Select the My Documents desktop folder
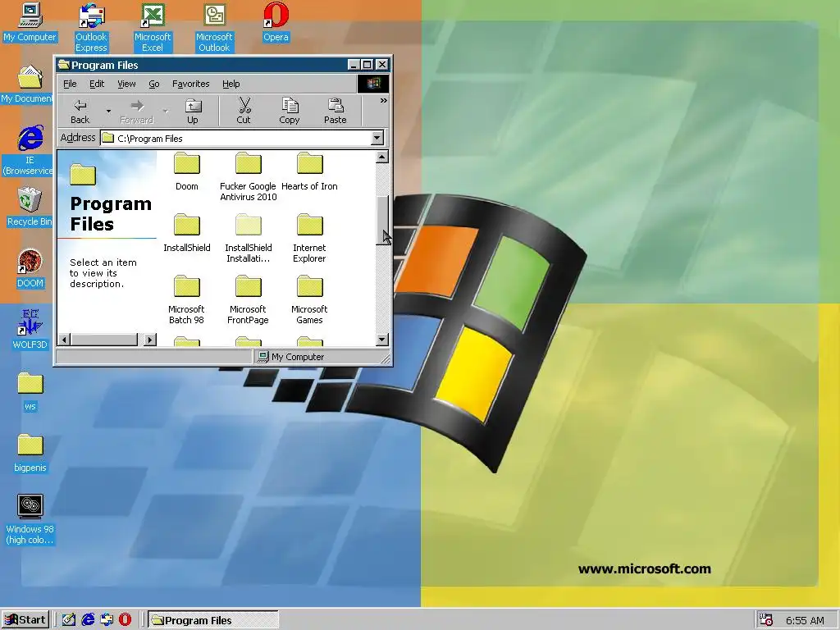 click(27, 84)
